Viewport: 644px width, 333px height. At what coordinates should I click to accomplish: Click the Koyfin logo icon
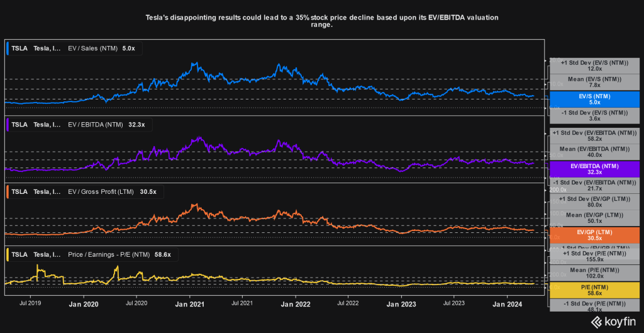point(597,322)
